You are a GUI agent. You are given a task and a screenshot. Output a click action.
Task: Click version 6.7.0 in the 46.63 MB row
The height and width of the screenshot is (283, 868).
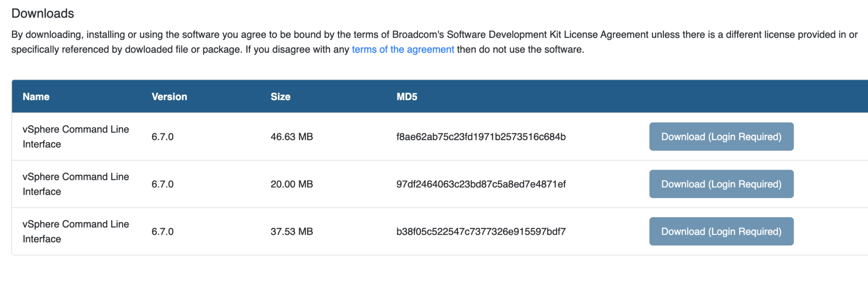pos(162,137)
